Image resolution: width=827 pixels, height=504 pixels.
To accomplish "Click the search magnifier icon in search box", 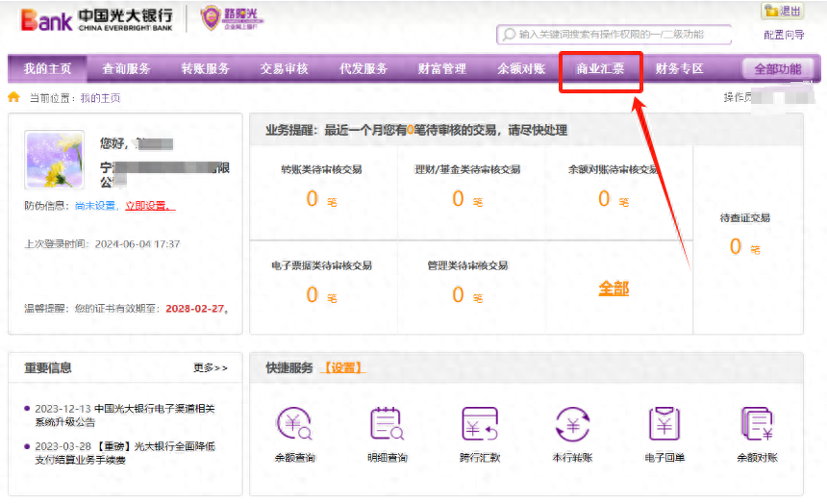I will tap(508, 35).
